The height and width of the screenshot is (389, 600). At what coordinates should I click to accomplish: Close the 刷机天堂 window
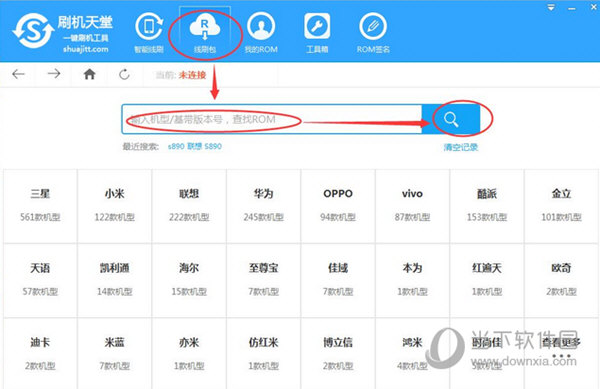click(x=594, y=7)
